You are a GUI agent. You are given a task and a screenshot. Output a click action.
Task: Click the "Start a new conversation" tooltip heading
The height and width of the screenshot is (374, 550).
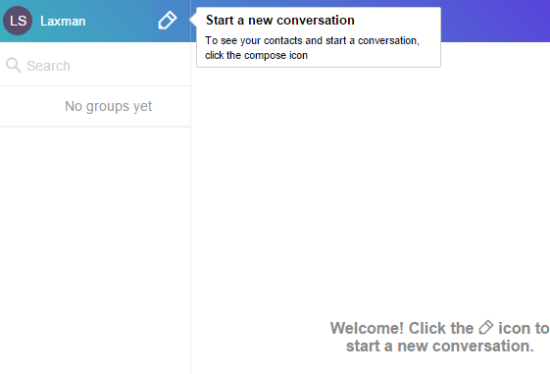(280, 20)
